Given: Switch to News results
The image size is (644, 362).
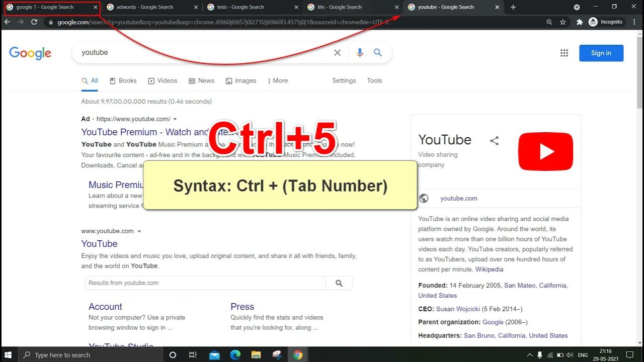Looking at the screenshot, I should [201, 81].
